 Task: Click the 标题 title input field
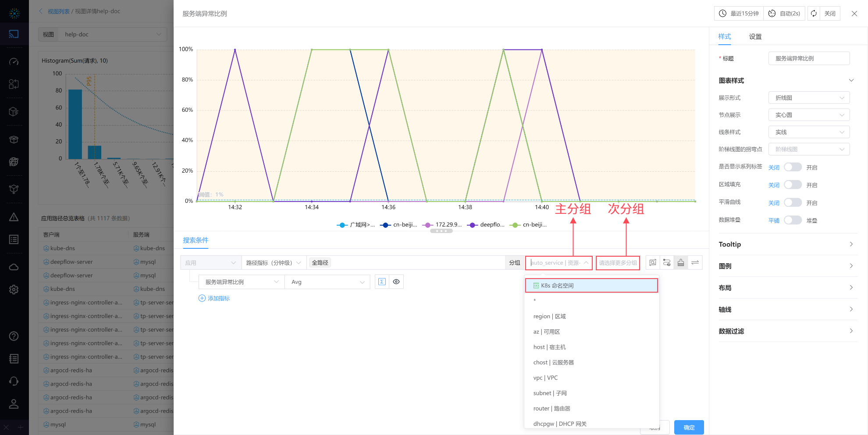[x=809, y=58]
